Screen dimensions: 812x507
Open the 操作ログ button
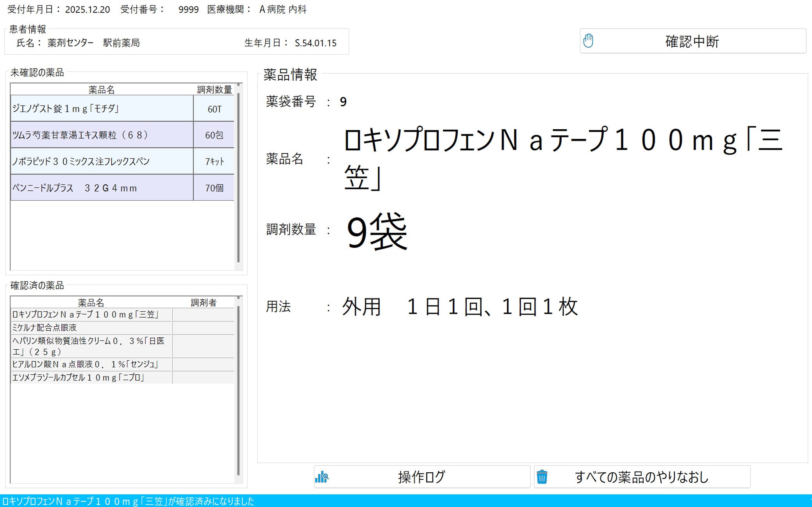[421, 477]
